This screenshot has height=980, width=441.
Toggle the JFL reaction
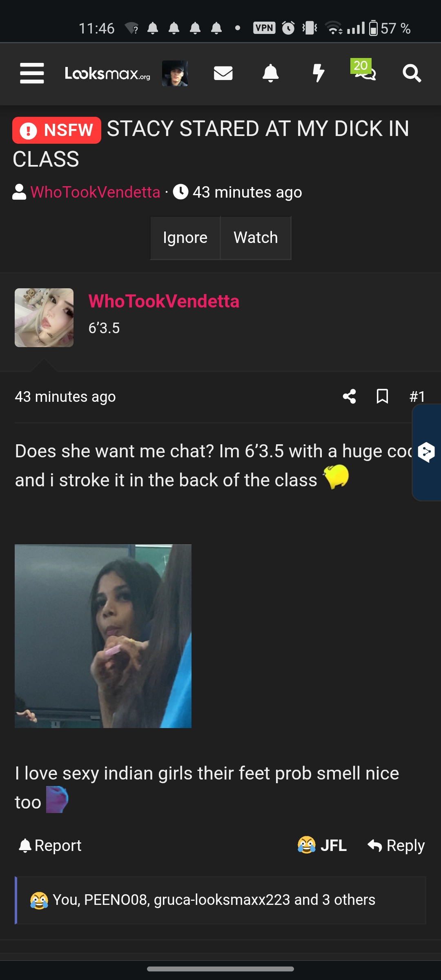click(x=322, y=845)
